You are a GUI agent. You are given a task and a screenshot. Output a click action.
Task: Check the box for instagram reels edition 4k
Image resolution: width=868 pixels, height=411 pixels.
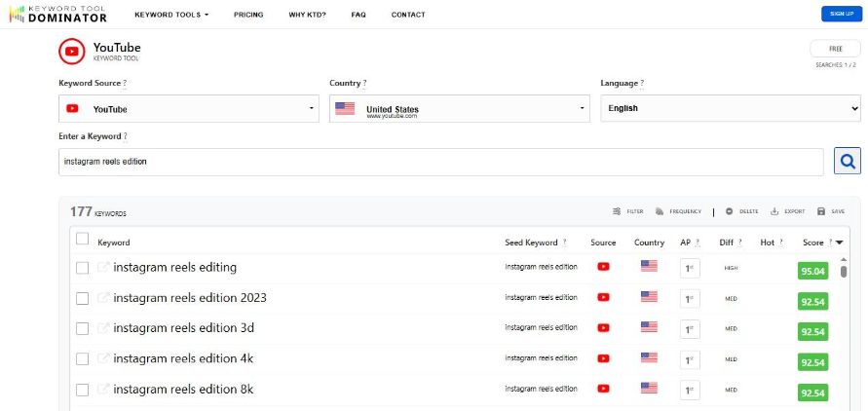tap(83, 359)
